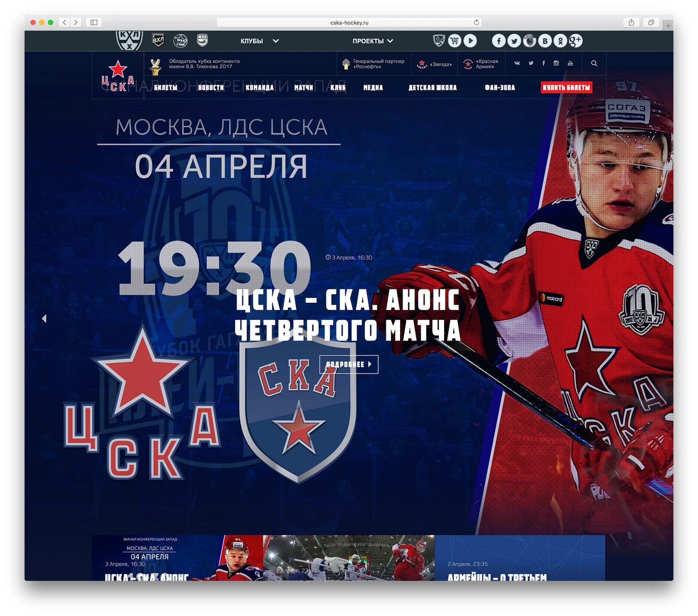Expand the КЛУБЫ dropdown

click(260, 41)
